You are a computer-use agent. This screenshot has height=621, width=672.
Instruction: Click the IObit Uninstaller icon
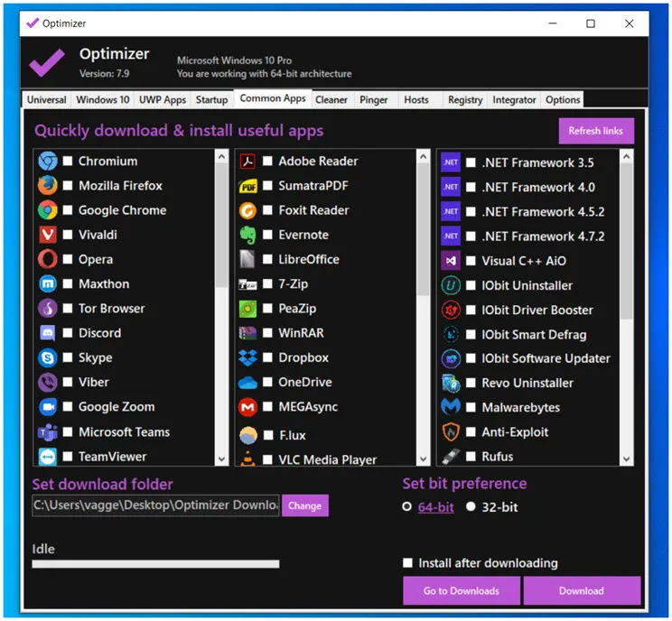451,285
